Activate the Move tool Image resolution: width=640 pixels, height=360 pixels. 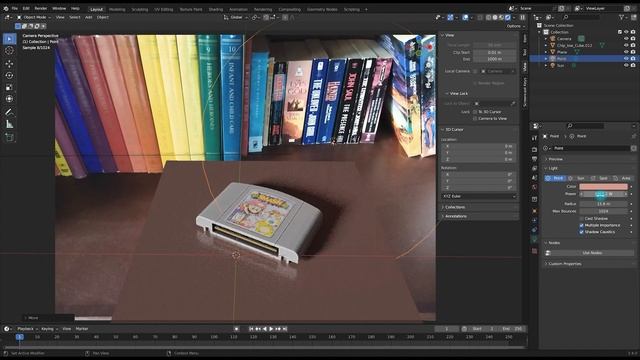pos(9,64)
